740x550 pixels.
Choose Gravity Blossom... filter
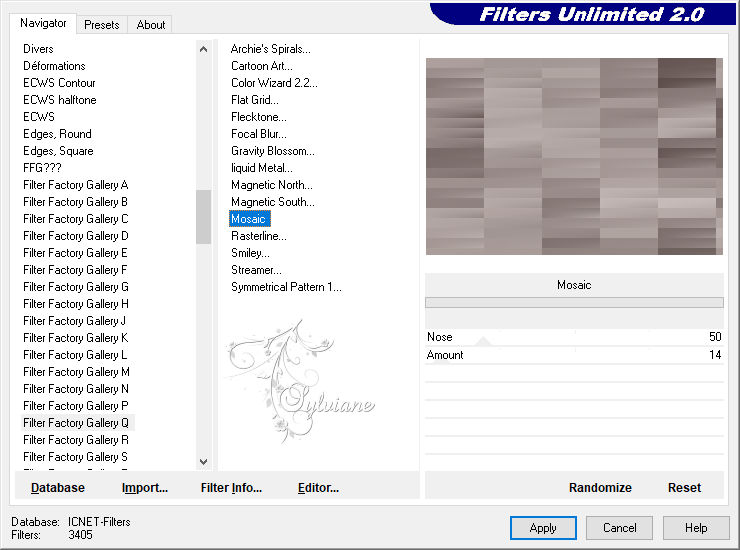pyautogui.click(x=273, y=151)
